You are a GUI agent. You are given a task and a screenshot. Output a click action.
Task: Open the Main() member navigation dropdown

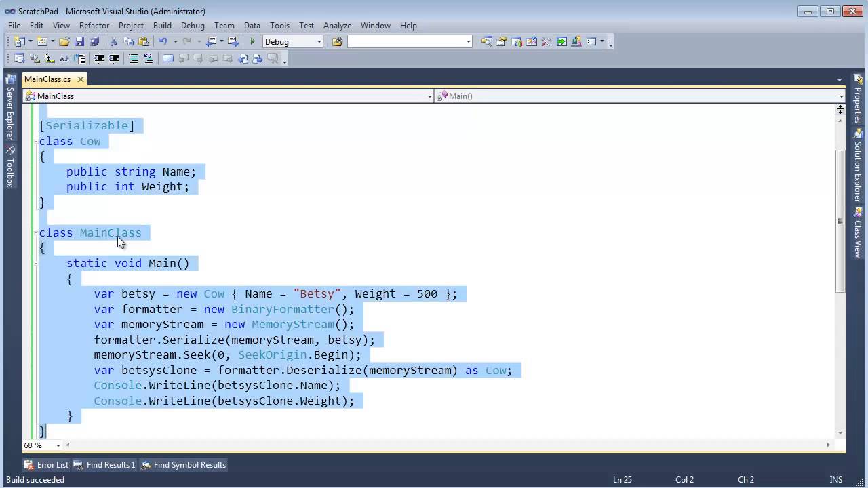[x=842, y=96]
